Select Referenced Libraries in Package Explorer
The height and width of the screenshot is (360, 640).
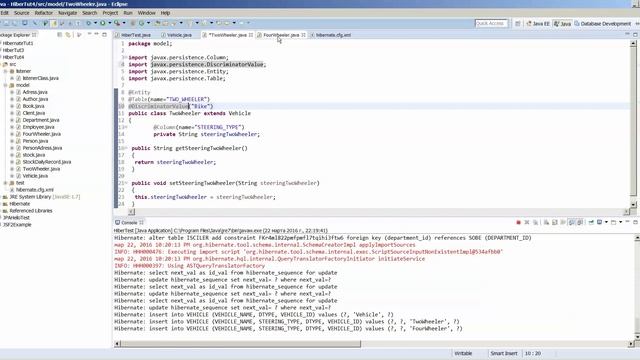click(31, 211)
